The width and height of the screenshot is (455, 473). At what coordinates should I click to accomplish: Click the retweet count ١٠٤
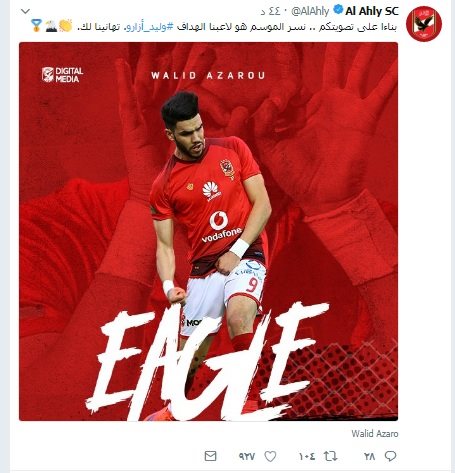(307, 456)
